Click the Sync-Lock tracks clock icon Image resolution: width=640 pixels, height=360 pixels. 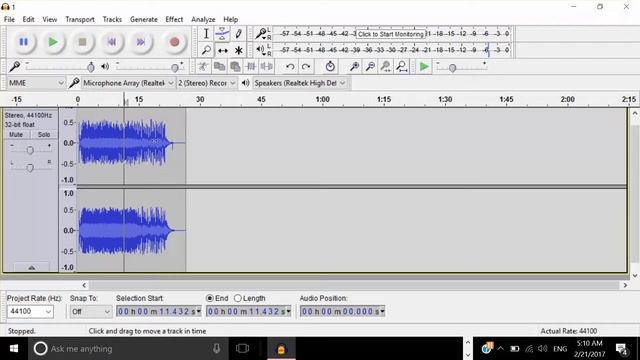pos(330,66)
